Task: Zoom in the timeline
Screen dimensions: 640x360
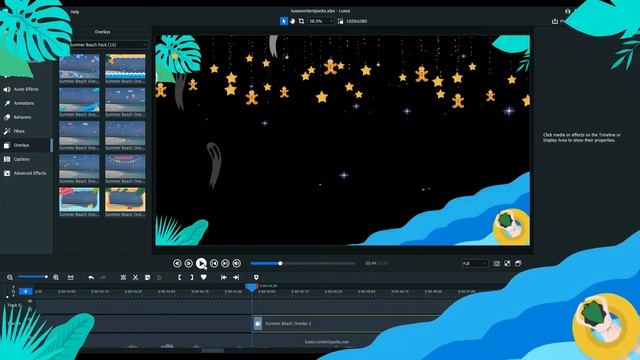Action: [56, 278]
